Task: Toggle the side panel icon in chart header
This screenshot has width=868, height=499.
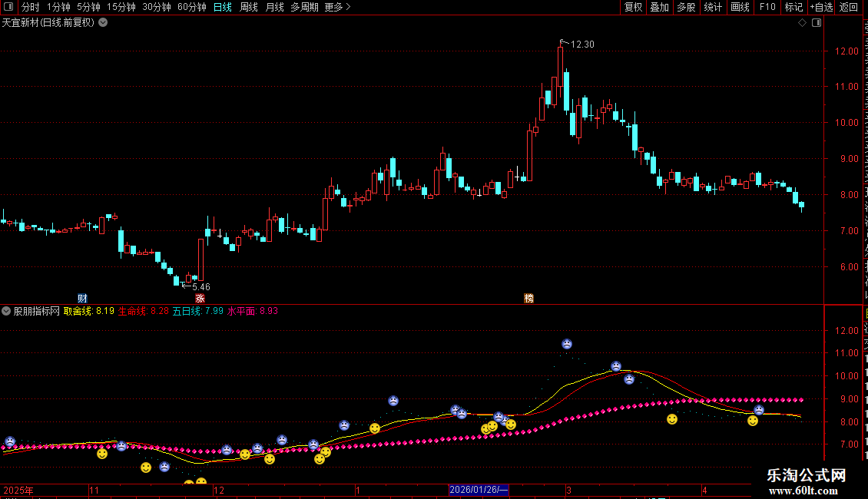Action: point(817,23)
